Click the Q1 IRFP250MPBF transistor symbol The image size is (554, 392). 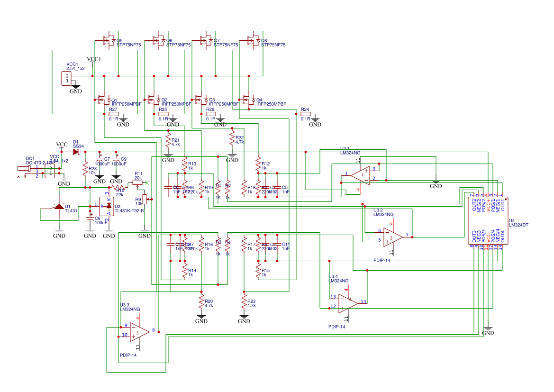103,100
